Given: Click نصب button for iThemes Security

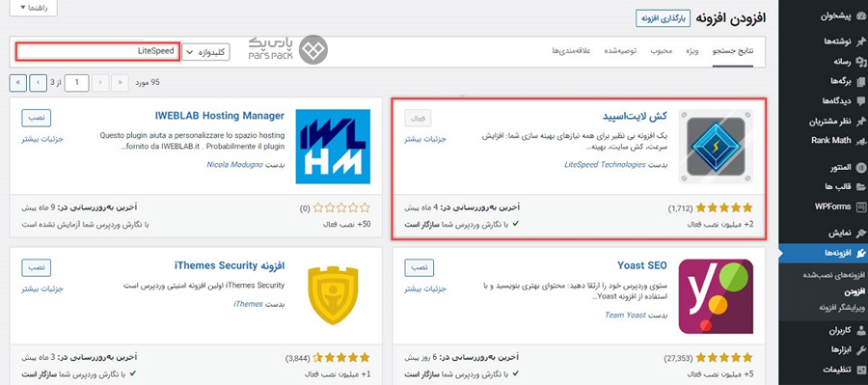Looking at the screenshot, I should pos(36,267).
